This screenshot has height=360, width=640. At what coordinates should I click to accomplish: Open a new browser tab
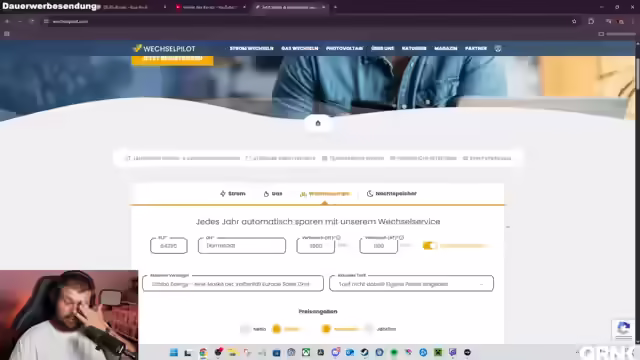tap(335, 7)
